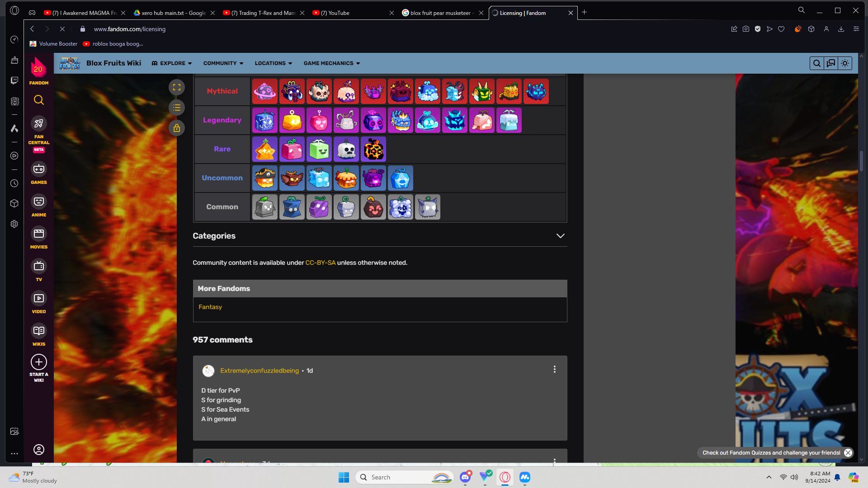Click the page lock protection icon
Image resolution: width=868 pixels, height=488 pixels.
[177, 128]
